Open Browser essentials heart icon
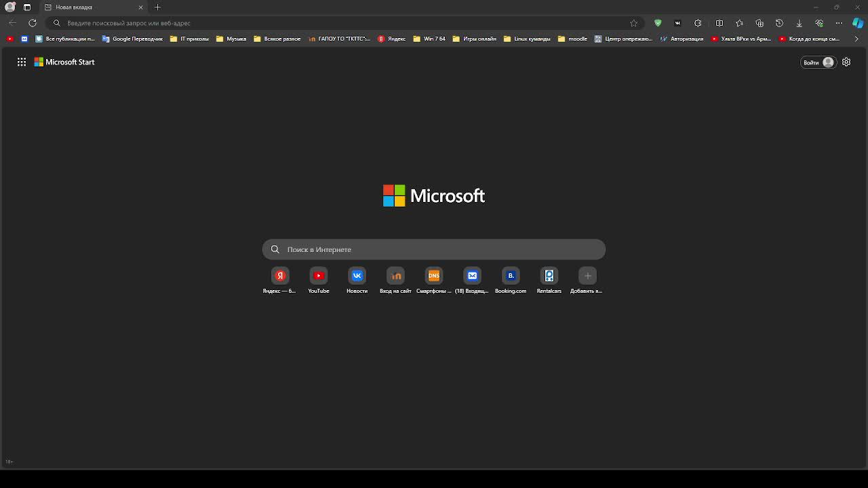Screen dimensions: 868x488 [x=819, y=23]
